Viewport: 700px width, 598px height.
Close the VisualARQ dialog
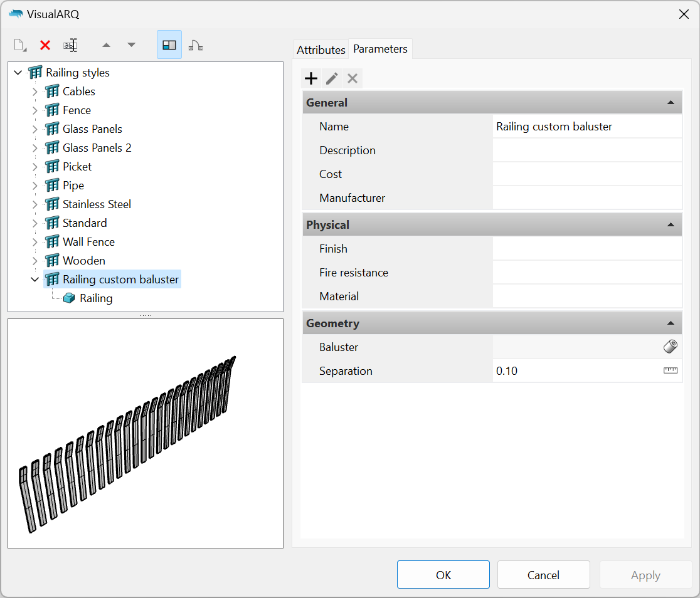tap(684, 14)
